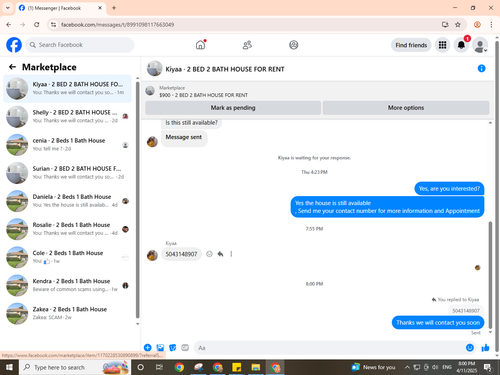500x375 pixels.
Task: Open the Home feed icon
Action: tap(200, 45)
